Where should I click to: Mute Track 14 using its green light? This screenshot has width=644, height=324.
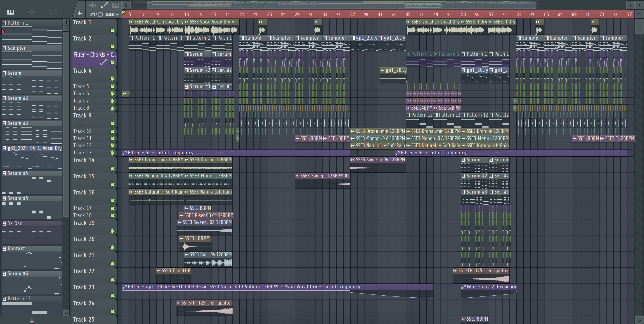pos(112,168)
